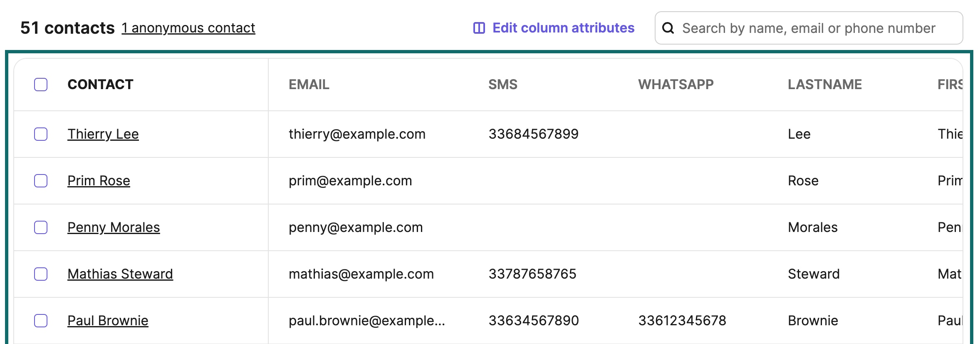Open the contact Thierry Lee

click(103, 134)
